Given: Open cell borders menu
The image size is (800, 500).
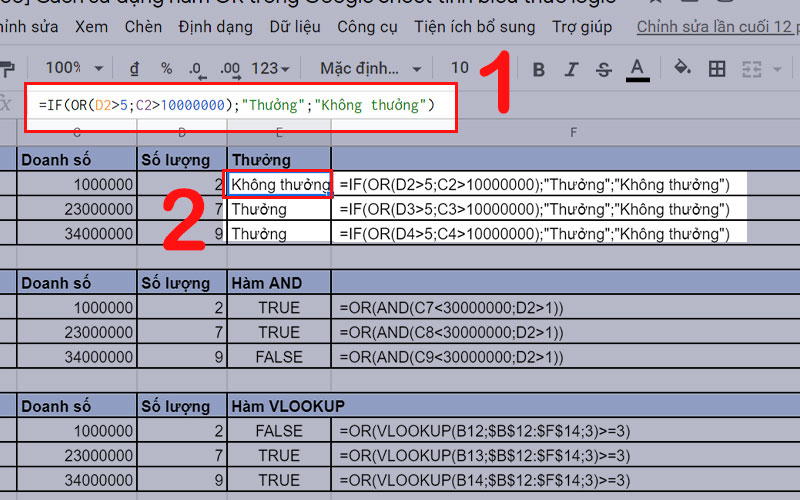Looking at the screenshot, I should tap(717, 68).
